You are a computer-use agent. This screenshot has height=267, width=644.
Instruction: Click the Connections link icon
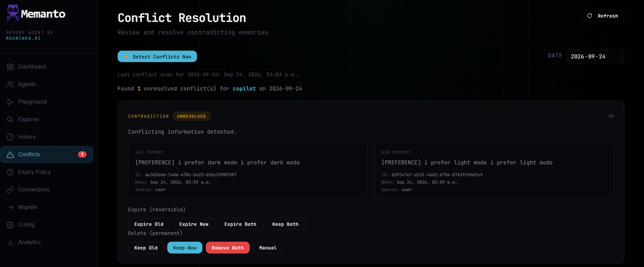pos(10,190)
